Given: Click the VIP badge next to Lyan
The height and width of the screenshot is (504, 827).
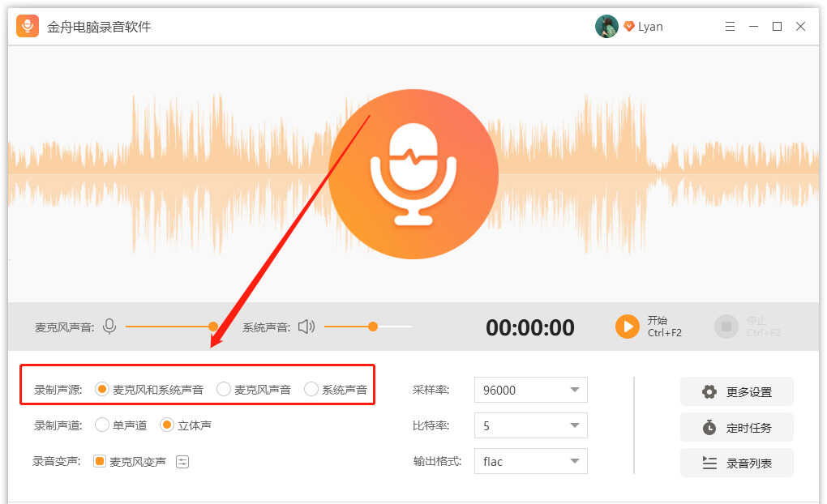Looking at the screenshot, I should [x=628, y=27].
